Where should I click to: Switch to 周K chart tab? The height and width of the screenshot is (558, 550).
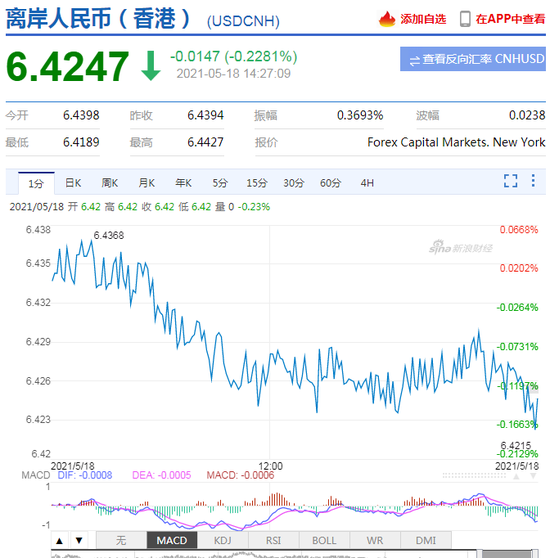coord(110,183)
